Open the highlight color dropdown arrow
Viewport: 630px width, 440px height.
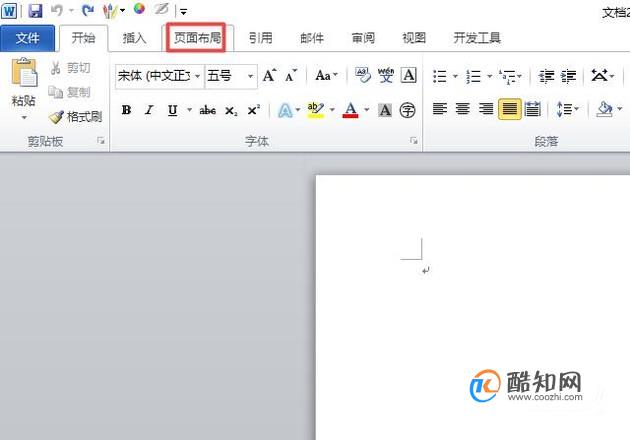tap(332, 110)
